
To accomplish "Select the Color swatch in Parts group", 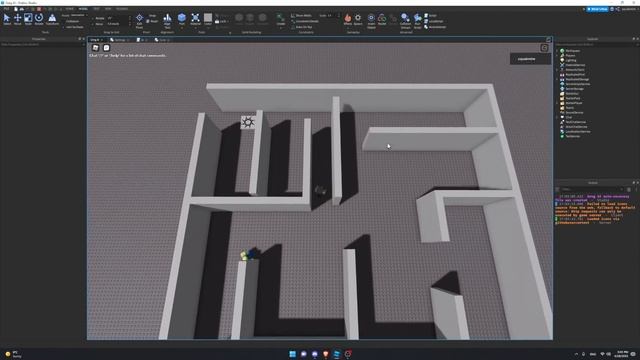I will click(208, 18).
